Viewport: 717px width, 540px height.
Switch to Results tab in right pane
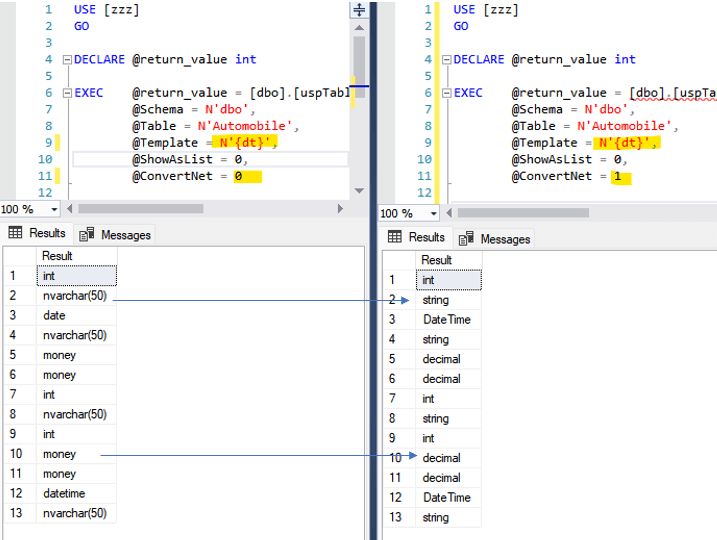point(417,237)
